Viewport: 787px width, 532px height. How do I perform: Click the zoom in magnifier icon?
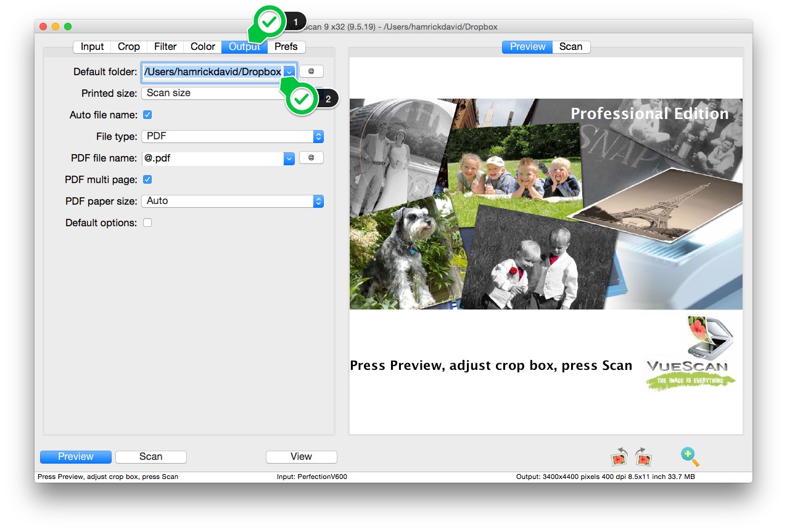[x=690, y=456]
